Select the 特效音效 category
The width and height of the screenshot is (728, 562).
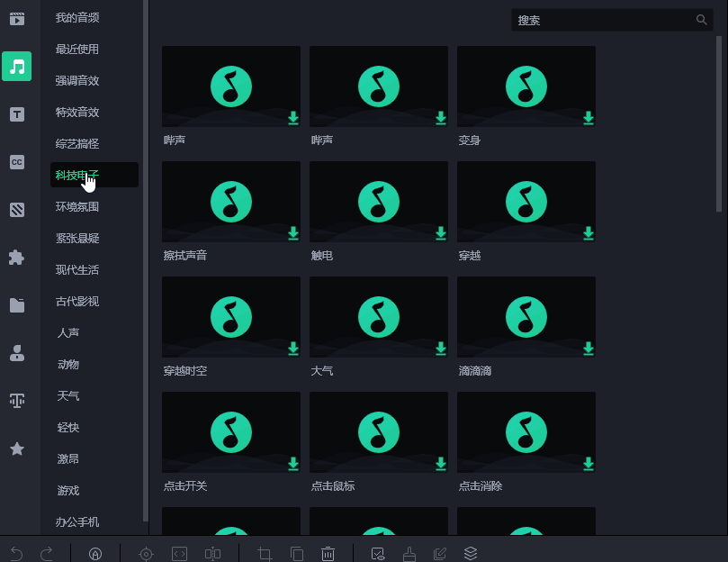pos(77,112)
